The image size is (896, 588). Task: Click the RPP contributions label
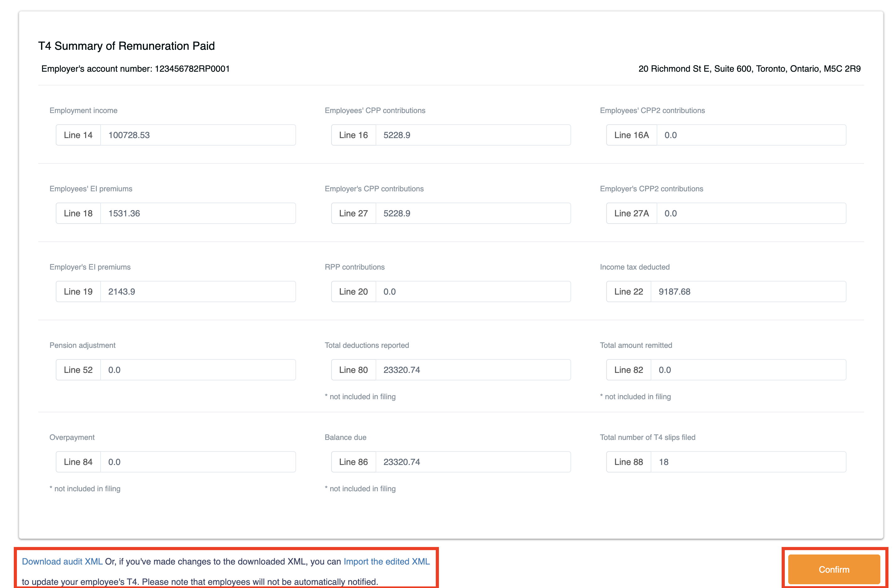[x=355, y=267]
